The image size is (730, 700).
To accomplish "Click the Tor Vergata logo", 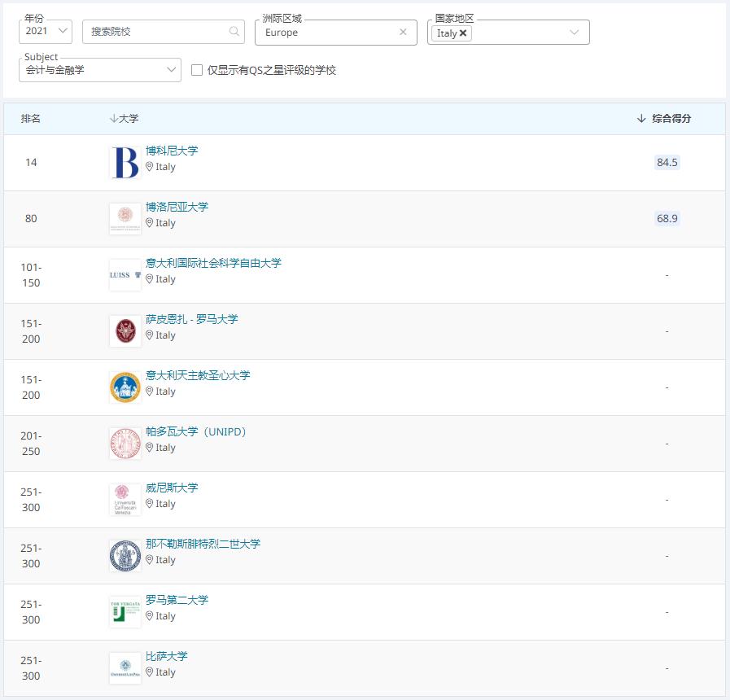I will click(x=125, y=612).
